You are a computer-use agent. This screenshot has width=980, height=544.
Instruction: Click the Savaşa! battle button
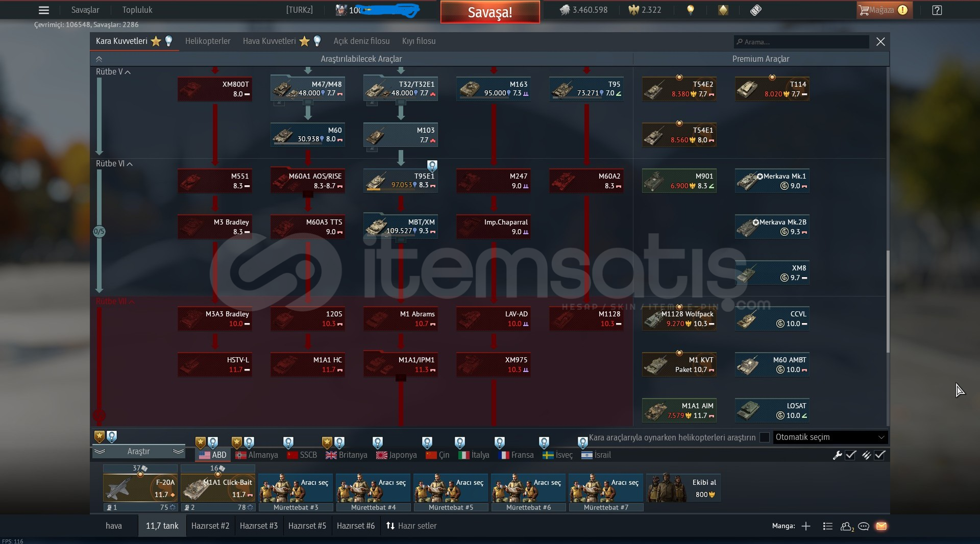[x=490, y=12]
